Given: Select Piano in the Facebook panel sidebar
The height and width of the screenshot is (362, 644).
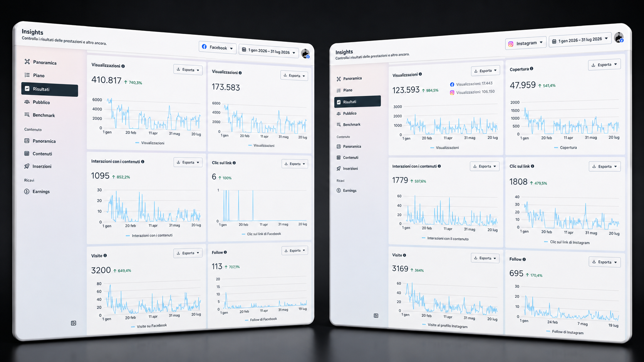Looking at the screenshot, I should (x=35, y=75).
